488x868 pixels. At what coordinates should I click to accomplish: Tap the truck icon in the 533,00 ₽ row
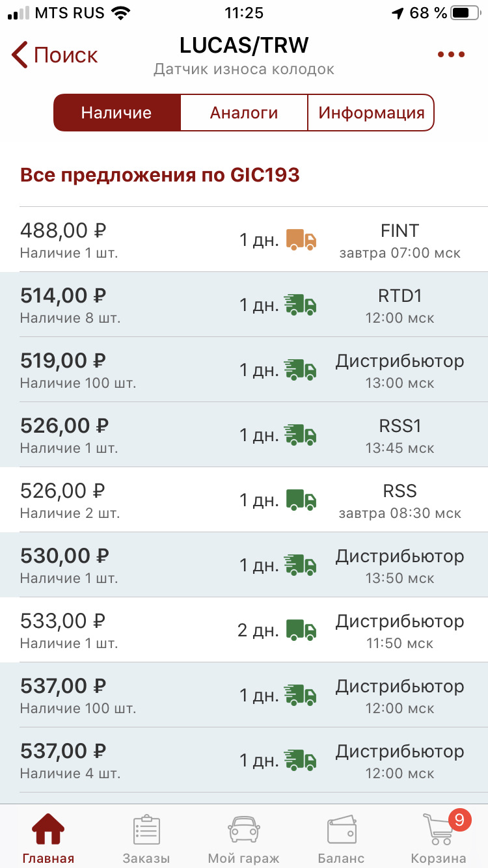coord(301,630)
